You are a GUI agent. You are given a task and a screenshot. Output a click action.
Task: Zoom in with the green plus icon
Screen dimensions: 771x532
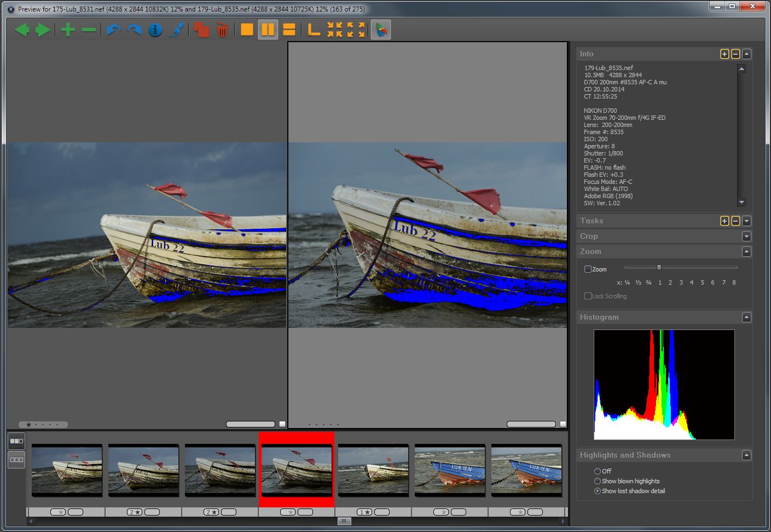coord(68,30)
